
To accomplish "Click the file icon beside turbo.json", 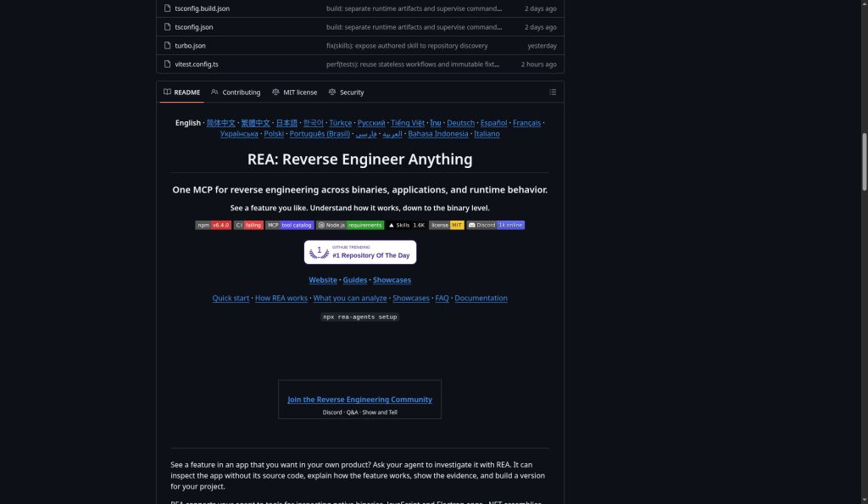I will tap(167, 46).
